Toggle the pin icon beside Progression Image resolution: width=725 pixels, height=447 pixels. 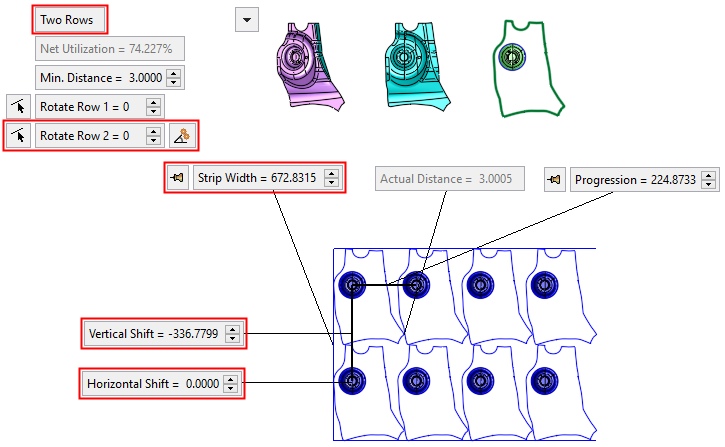[x=554, y=179]
